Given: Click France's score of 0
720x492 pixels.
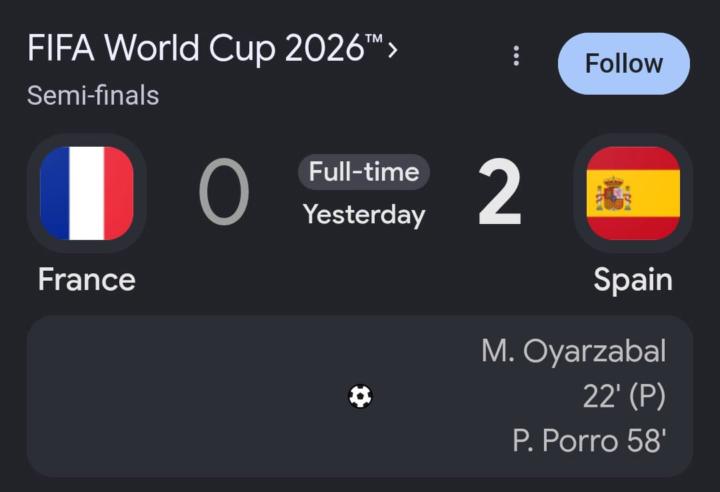Looking at the screenshot, I should pos(224,192).
